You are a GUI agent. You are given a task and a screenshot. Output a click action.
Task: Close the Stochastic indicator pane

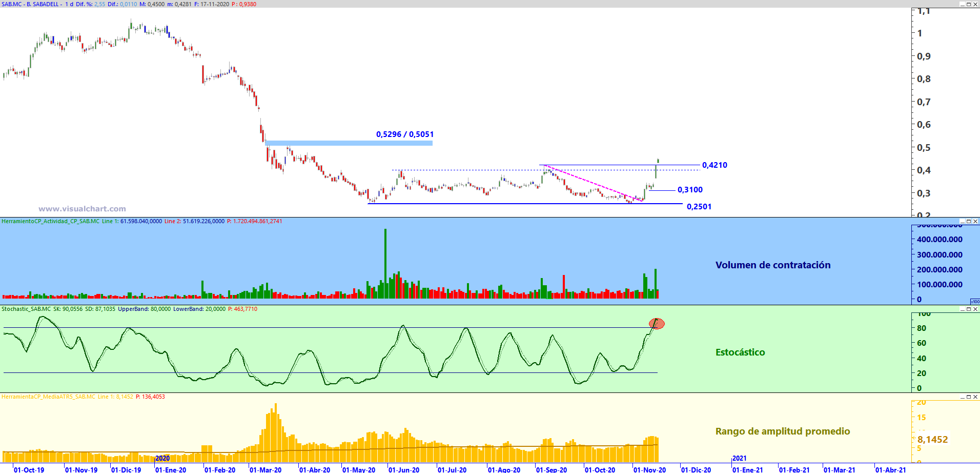pos(975,309)
